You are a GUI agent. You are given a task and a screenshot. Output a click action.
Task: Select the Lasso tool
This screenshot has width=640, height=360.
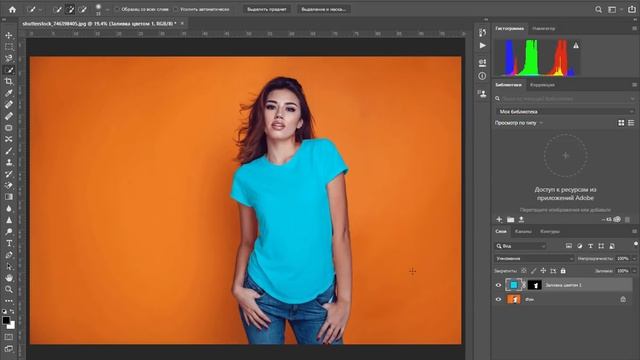click(x=9, y=58)
